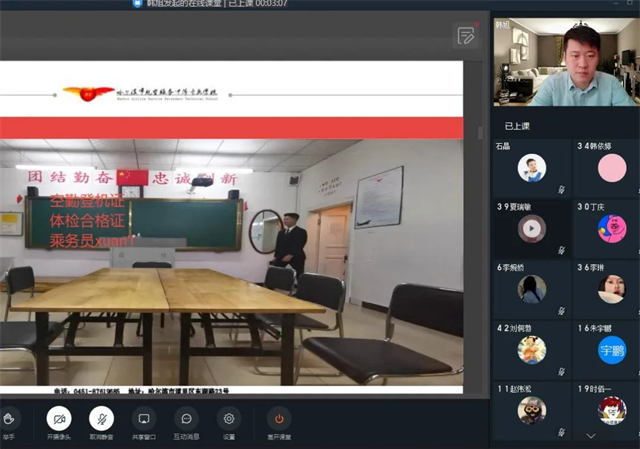
Task: Click the slide text 空勤登机证
Action: tap(87, 201)
